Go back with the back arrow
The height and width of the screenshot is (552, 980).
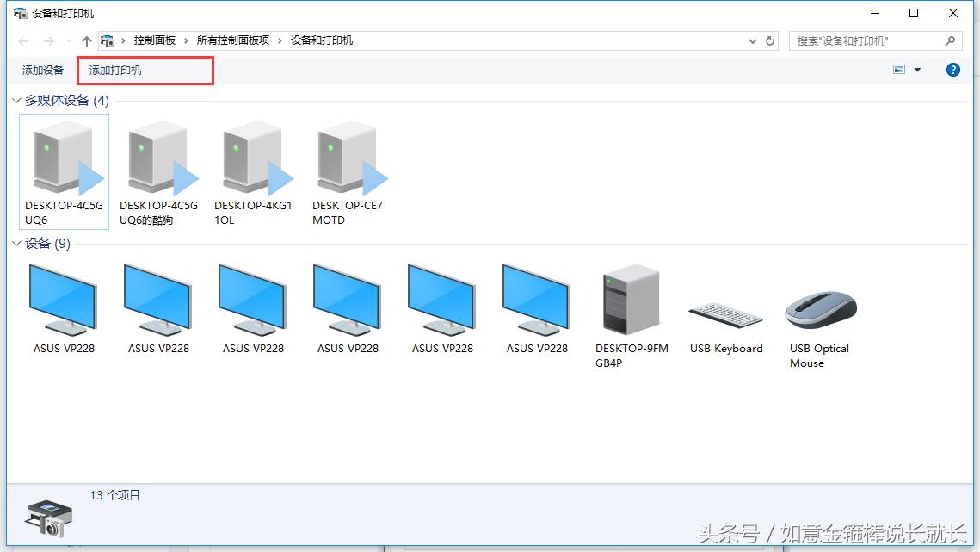[x=24, y=41]
